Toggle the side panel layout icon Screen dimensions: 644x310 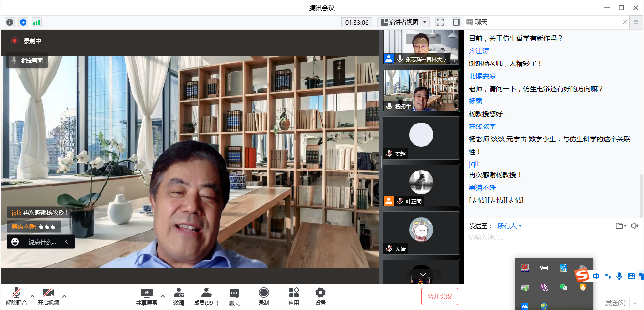456,22
